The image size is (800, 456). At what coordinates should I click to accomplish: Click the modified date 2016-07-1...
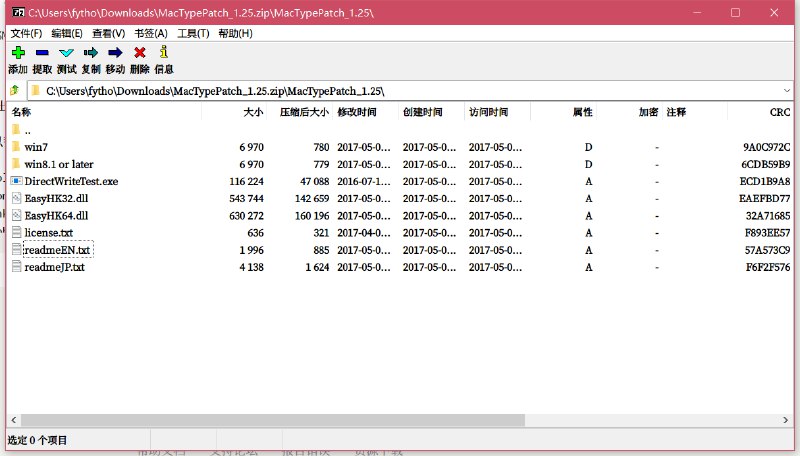coord(364,181)
